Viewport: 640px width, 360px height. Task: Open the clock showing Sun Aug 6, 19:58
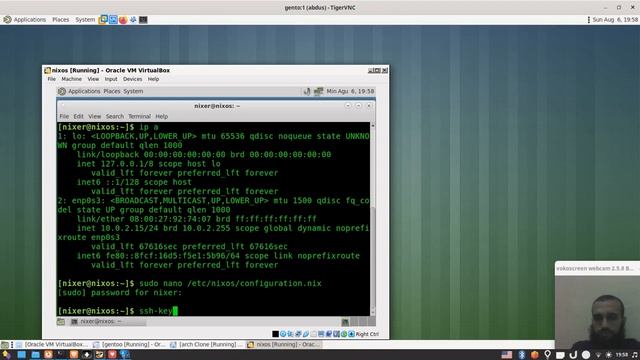[615, 20]
